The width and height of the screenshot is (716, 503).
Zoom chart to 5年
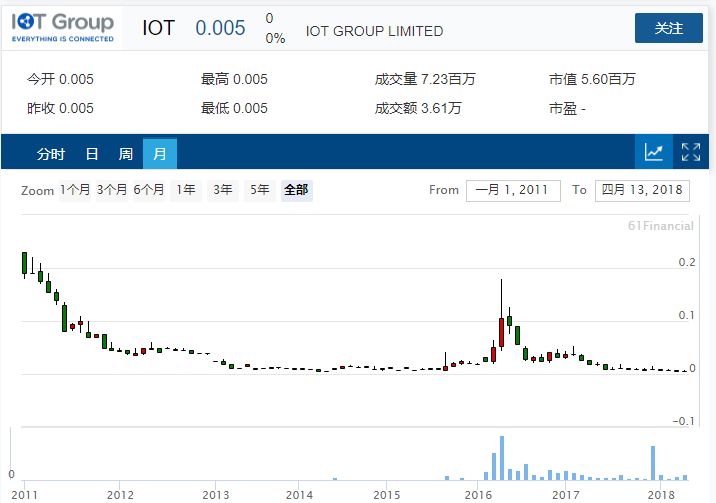point(260,189)
